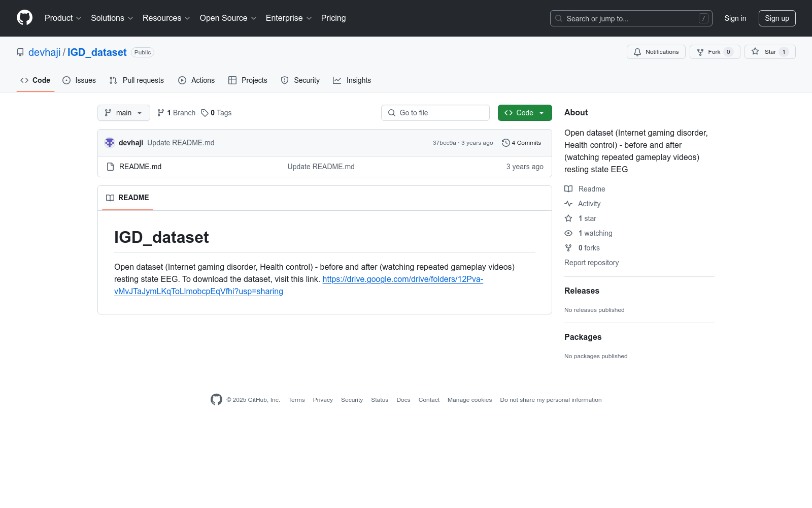Click the Status footer link
This screenshot has height=508, width=812.
pyautogui.click(x=380, y=400)
